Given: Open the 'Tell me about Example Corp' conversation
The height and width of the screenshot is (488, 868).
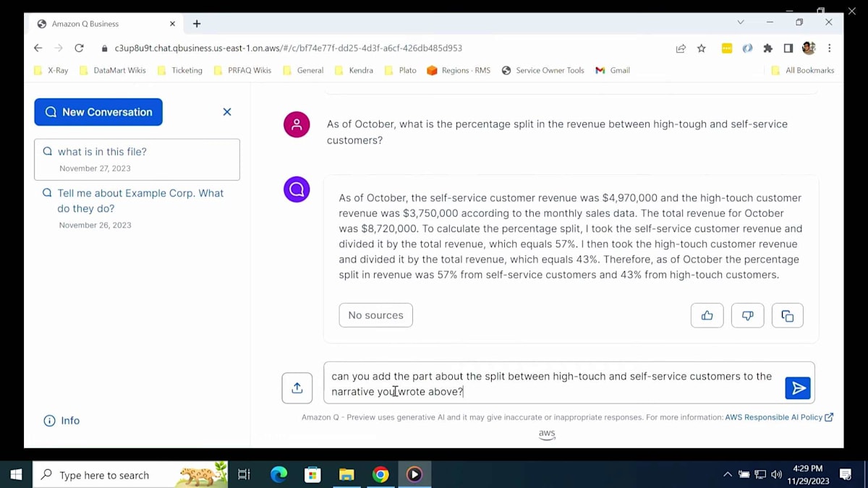Looking at the screenshot, I should (137, 208).
